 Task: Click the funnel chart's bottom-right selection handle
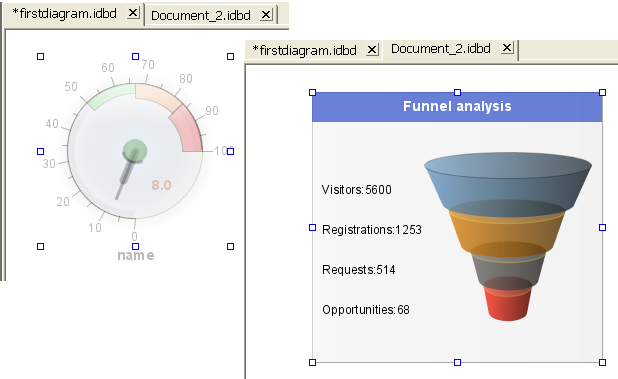tap(602, 362)
